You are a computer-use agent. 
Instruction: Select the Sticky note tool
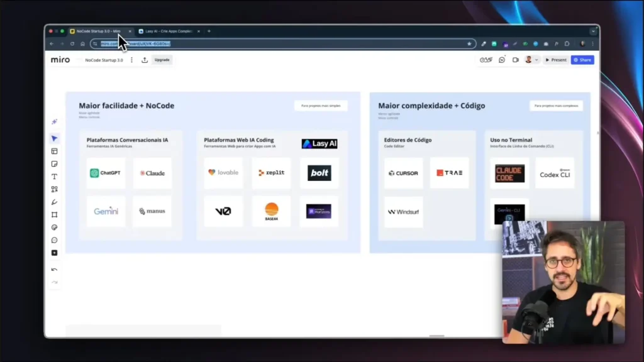coord(54,163)
